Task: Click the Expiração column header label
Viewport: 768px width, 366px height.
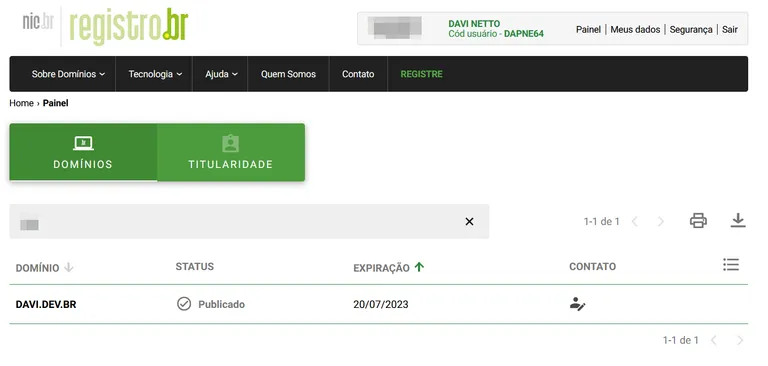Action: point(381,268)
